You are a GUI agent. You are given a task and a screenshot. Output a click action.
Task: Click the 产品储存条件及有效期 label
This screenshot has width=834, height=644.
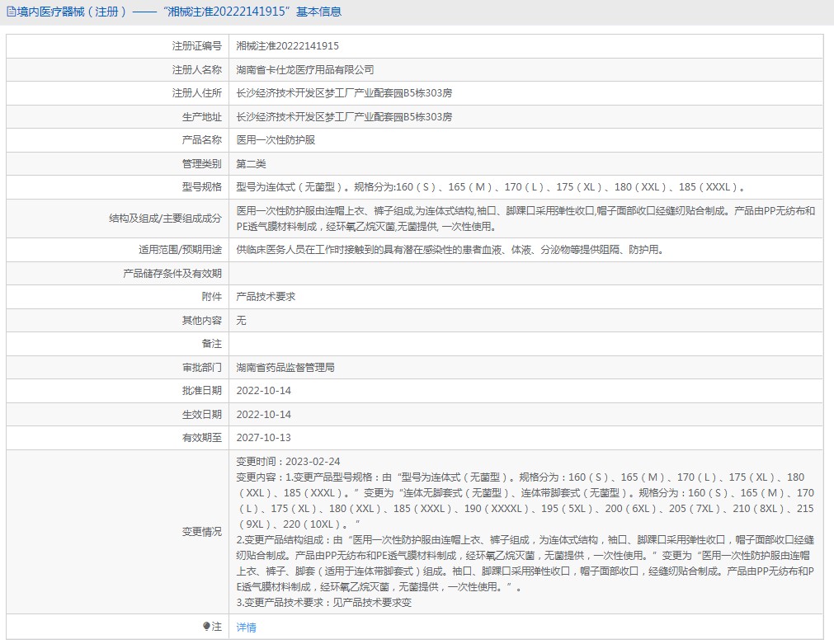172,273
